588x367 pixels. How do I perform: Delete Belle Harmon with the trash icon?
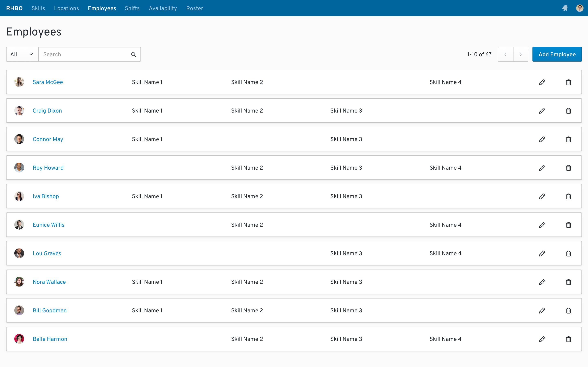[x=568, y=339]
